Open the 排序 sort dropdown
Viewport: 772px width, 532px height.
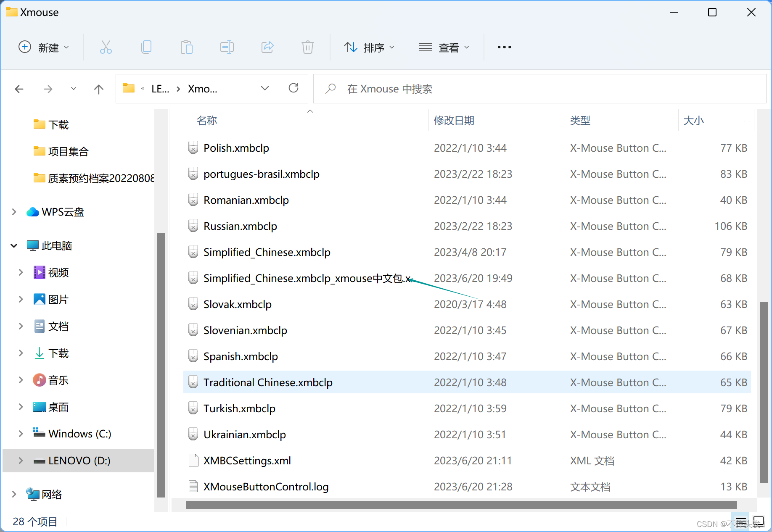tap(369, 47)
